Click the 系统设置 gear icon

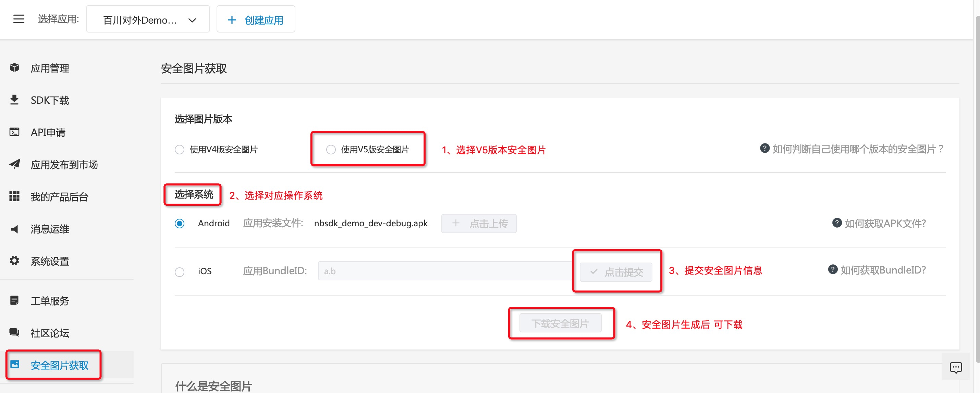click(14, 261)
